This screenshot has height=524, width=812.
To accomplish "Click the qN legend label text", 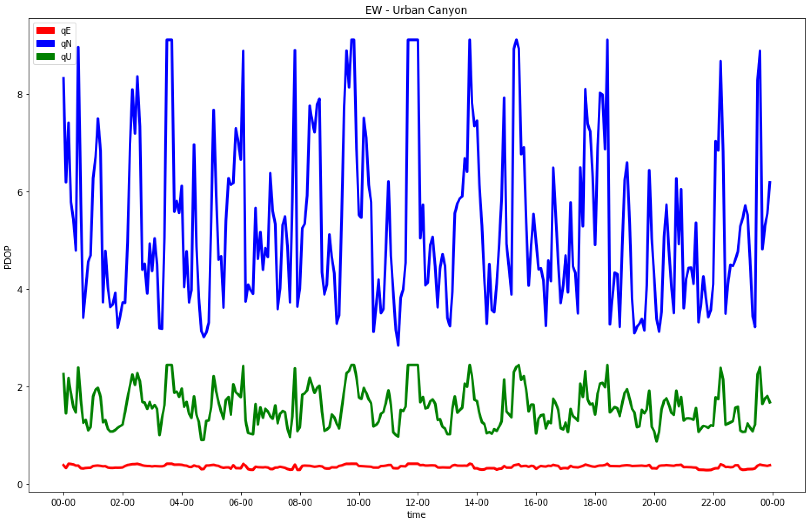I will coord(66,43).
